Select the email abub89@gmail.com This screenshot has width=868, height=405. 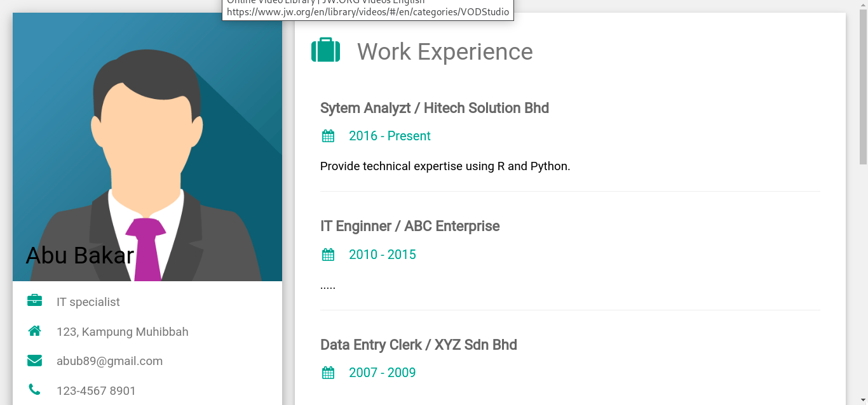[109, 361]
